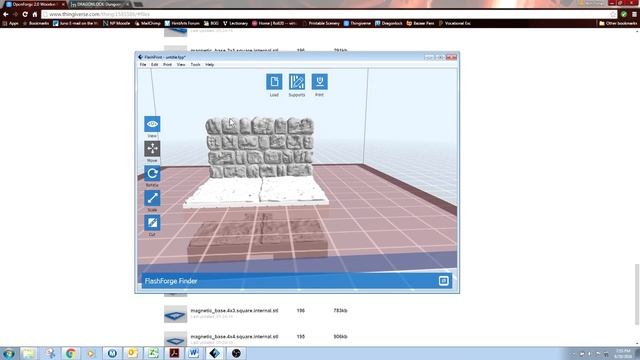640x360 pixels.
Task: Open the Chrome menu button
Action: coord(634,14)
